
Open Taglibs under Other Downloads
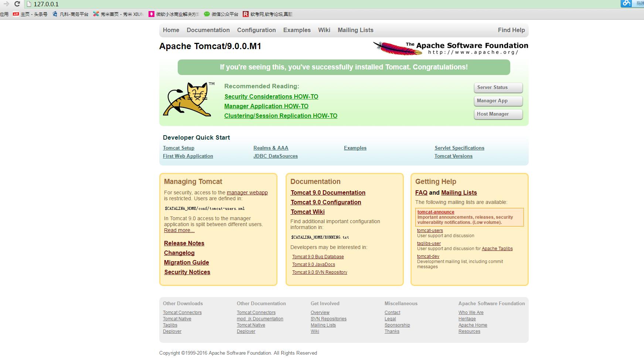[170, 325]
